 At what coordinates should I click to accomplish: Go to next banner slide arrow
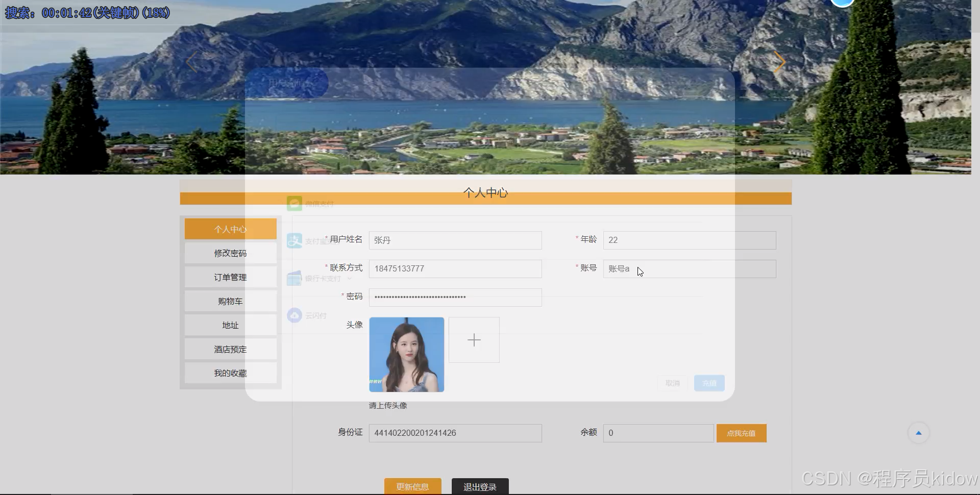pos(779,62)
